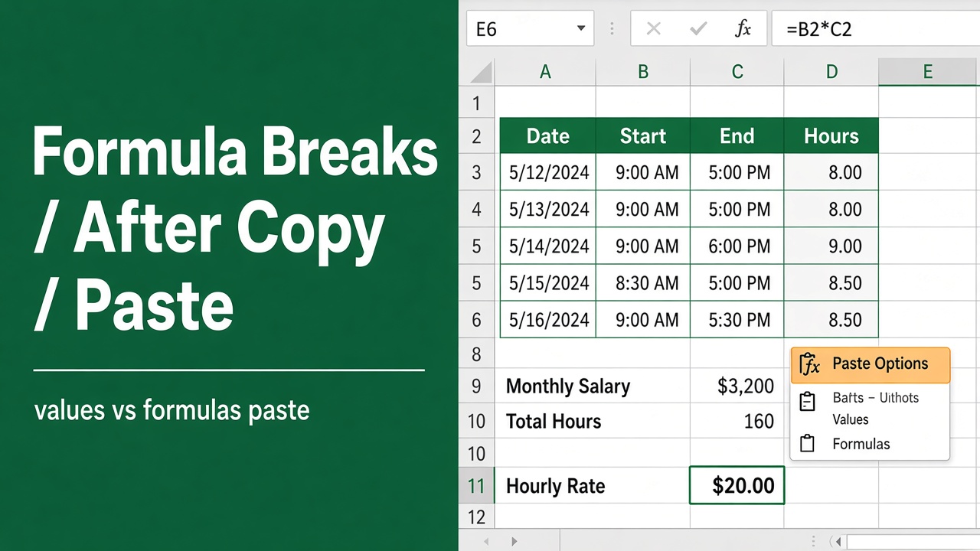Click the $3,200 salary value cell
The image size is (980, 551).
click(737, 386)
